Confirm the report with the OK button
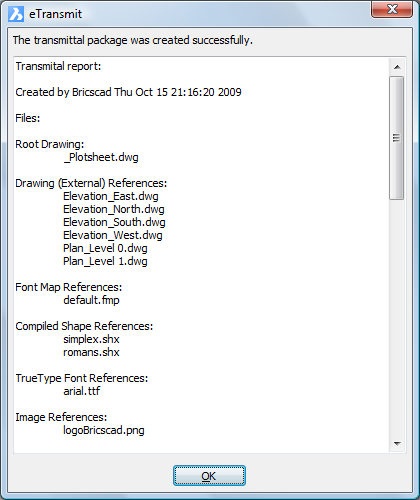 pyautogui.click(x=209, y=476)
